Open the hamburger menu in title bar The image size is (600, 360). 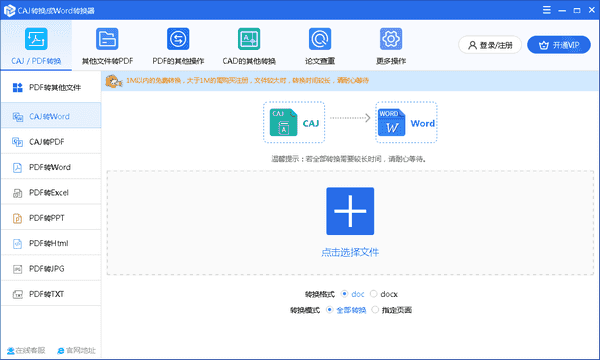click(x=547, y=10)
